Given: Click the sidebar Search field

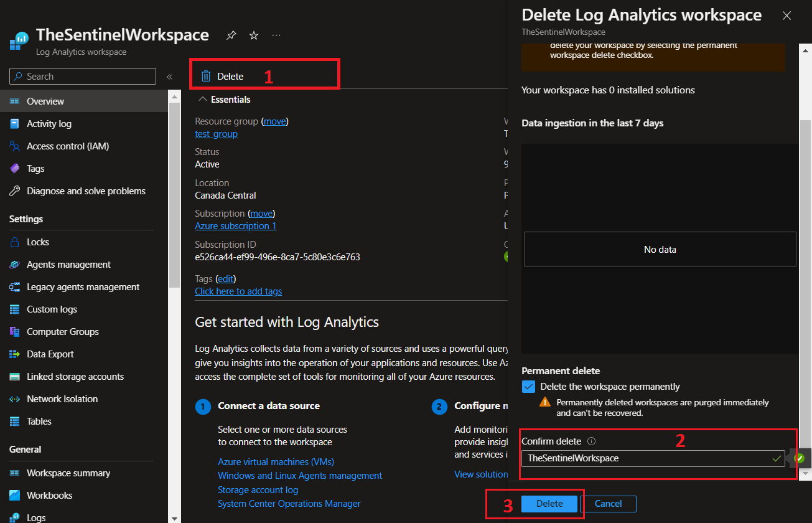Looking at the screenshot, I should click(x=83, y=76).
